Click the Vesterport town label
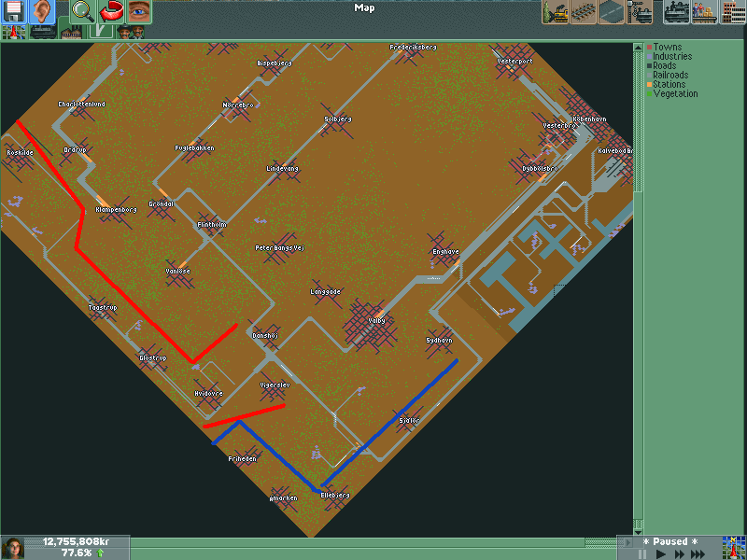 514,62
